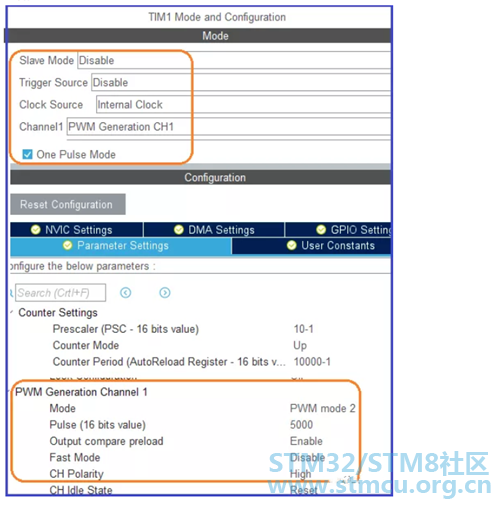This screenshot has height=508, width=500.
Task: Switch to the NVIC Settings tab
Action: pos(77,230)
